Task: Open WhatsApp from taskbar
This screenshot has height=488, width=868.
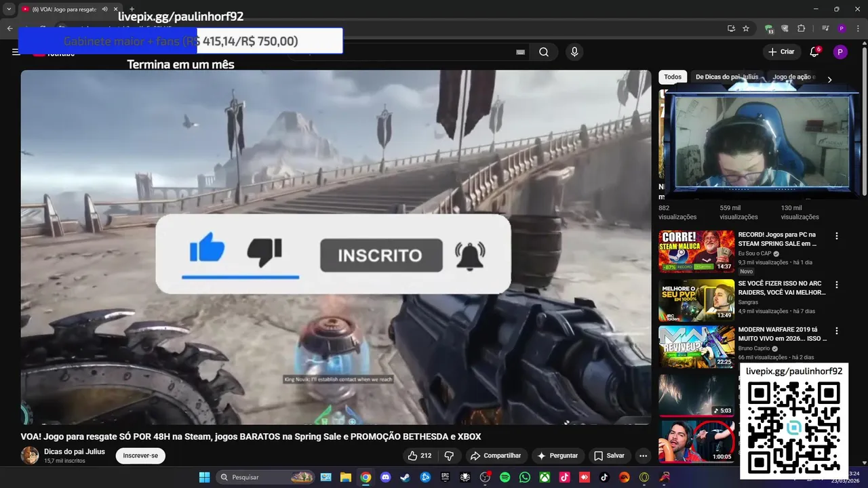Action: [x=525, y=477]
